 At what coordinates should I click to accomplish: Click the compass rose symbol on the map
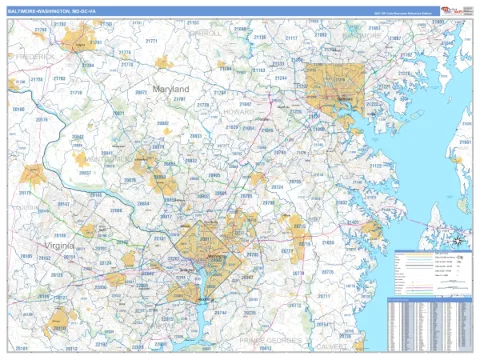(x=458, y=241)
